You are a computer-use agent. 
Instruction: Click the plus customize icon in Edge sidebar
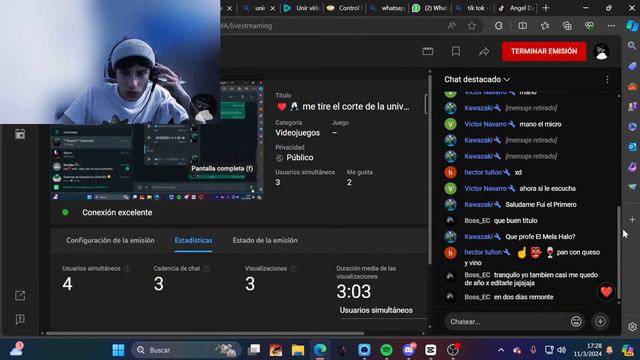click(632, 220)
